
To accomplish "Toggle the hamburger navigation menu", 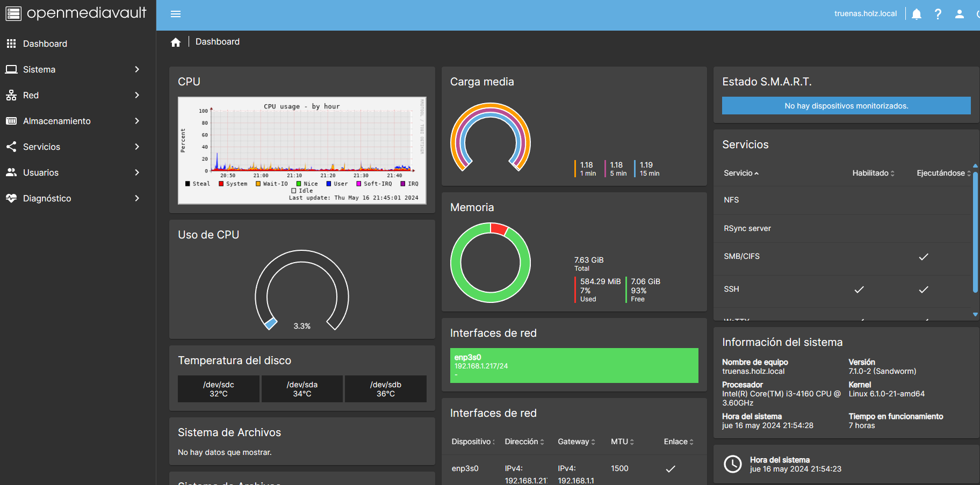I will [x=176, y=14].
